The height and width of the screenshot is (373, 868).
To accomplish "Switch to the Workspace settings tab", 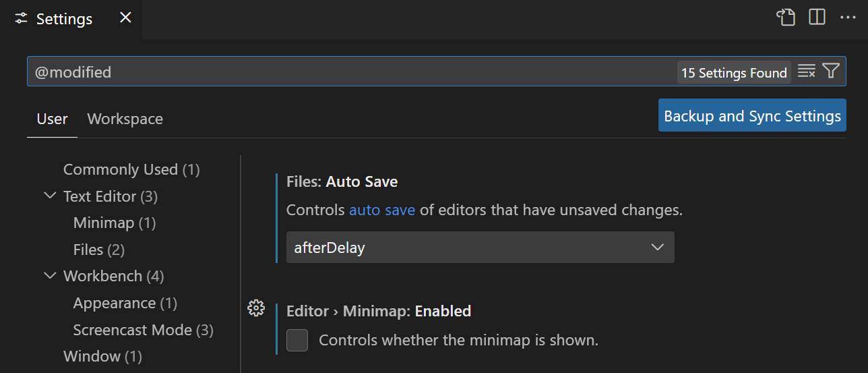I will (125, 119).
